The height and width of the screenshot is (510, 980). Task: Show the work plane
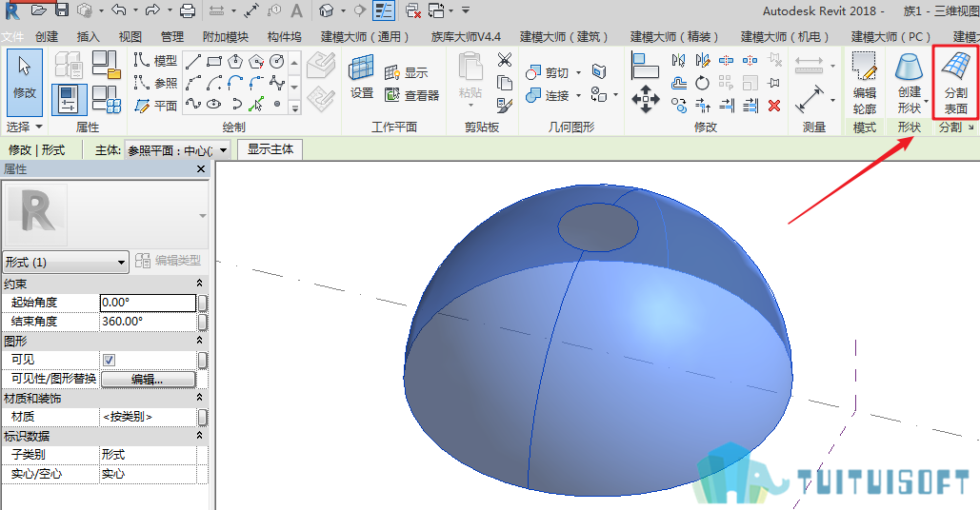406,72
